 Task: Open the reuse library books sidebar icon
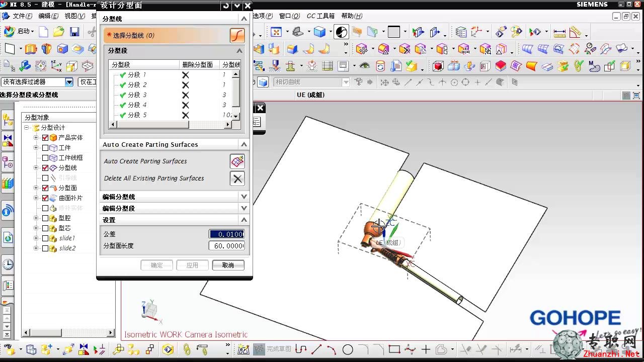[x=8, y=183]
